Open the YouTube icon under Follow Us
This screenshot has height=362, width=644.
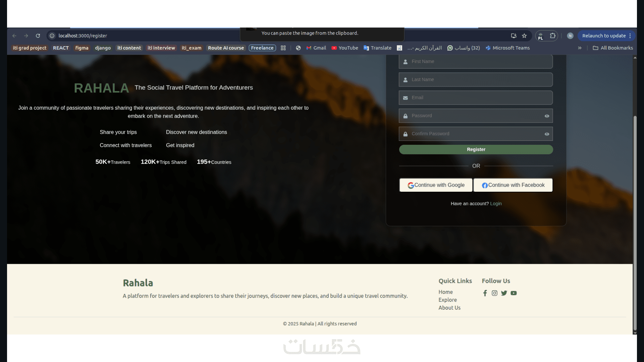coord(514,293)
